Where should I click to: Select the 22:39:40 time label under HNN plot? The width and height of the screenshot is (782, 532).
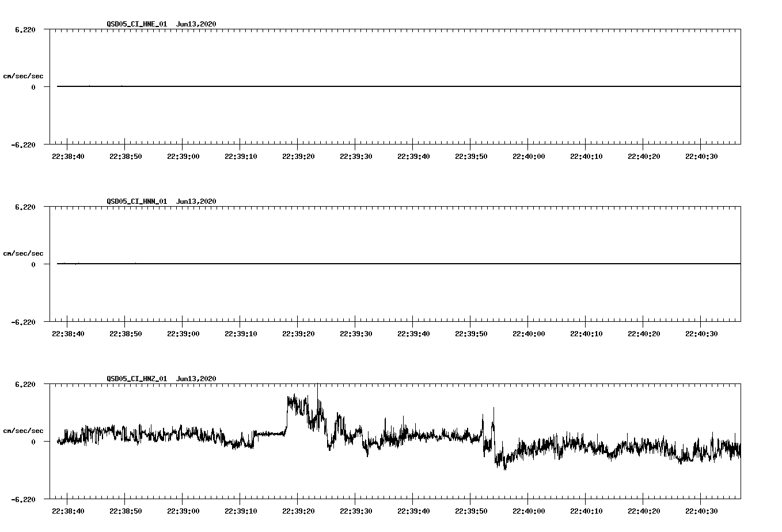click(413, 334)
